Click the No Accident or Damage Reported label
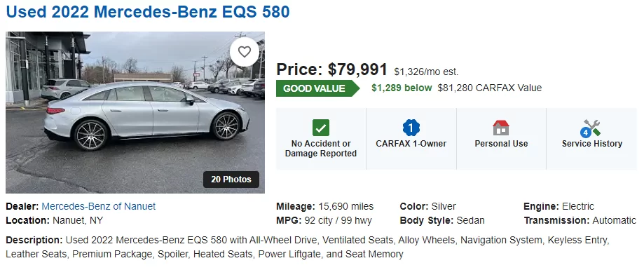 (321, 149)
